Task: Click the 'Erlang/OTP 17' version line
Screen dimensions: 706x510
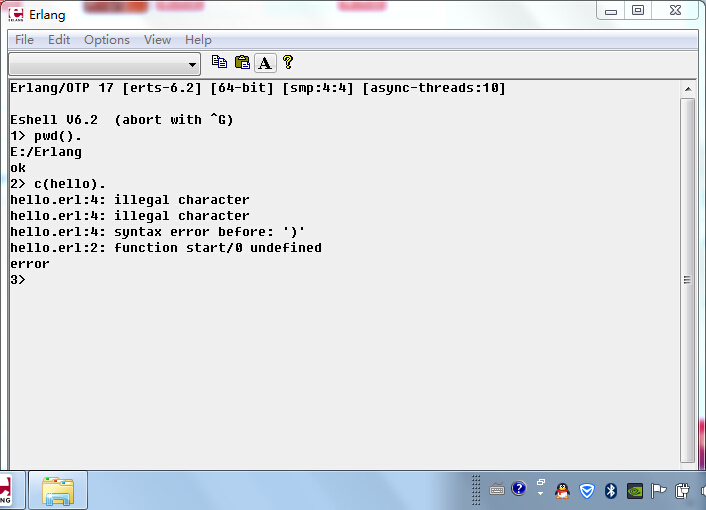Action: point(258,88)
